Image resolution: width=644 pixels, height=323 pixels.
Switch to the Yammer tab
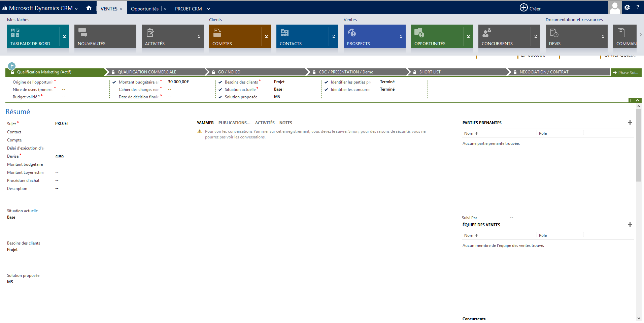pos(205,123)
